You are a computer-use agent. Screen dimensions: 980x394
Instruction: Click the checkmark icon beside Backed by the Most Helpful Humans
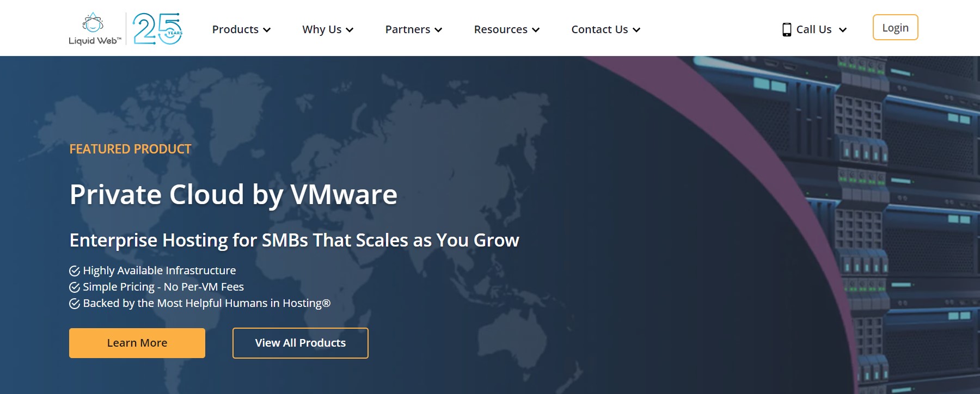click(x=75, y=304)
